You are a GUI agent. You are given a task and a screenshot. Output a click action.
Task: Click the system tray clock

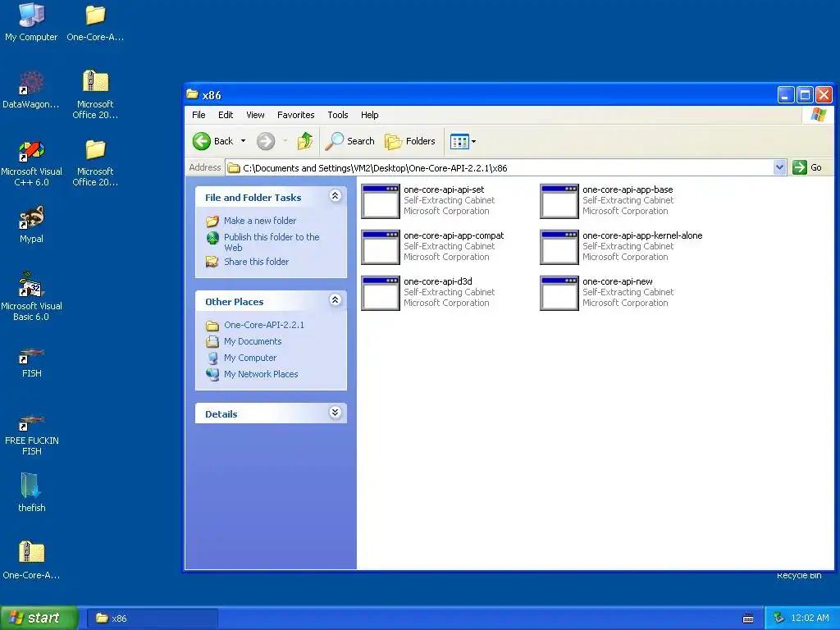click(810, 618)
